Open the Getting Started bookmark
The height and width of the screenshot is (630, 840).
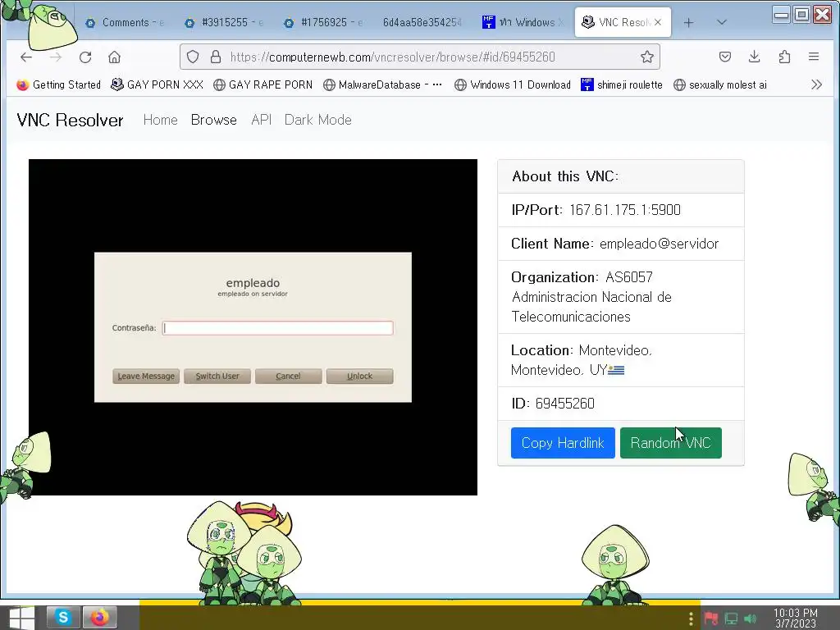tap(58, 84)
